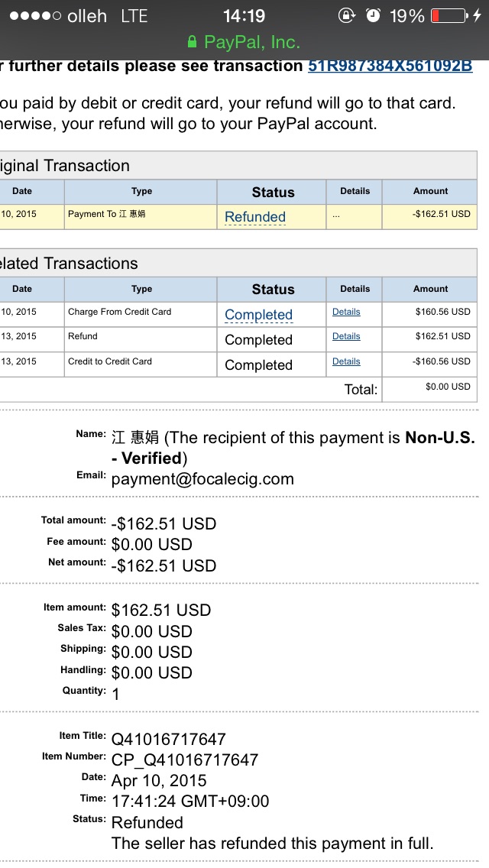Tap the ellipsis in Original Transaction Details
The height and width of the screenshot is (868, 489).
point(336,215)
